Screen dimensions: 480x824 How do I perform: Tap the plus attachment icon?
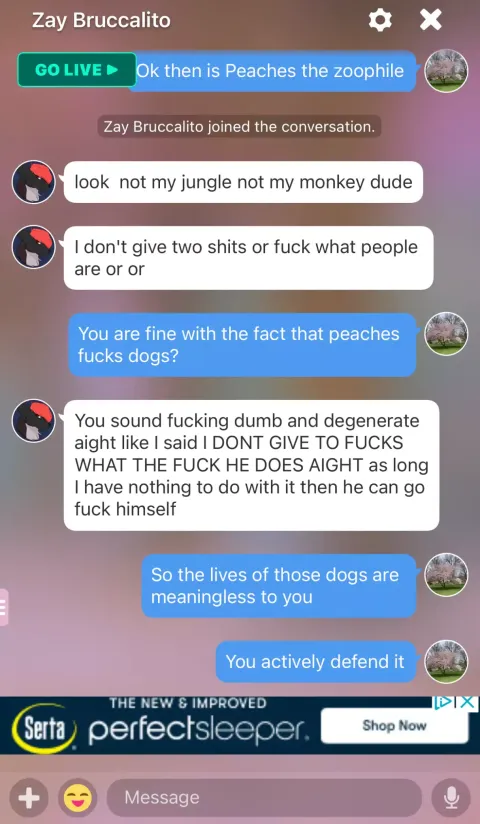pyautogui.click(x=29, y=799)
